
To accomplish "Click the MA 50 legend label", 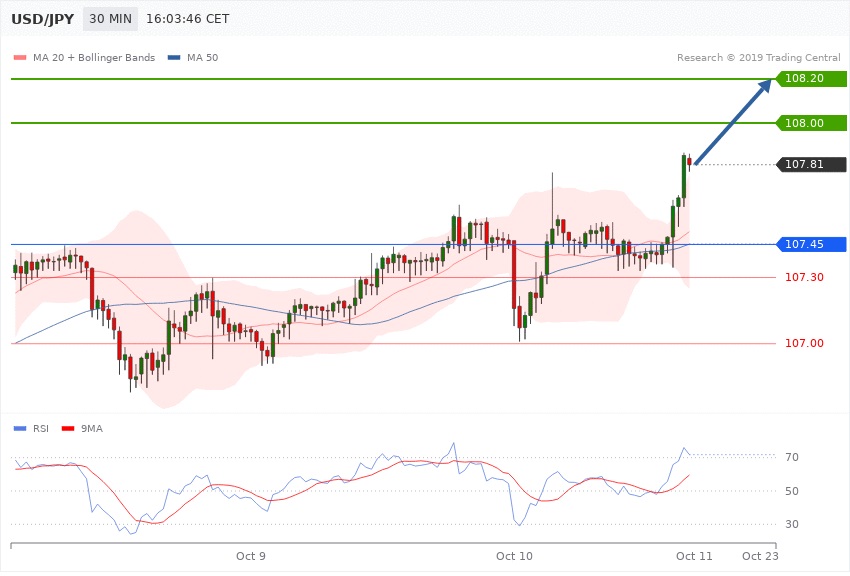I will click(202, 57).
